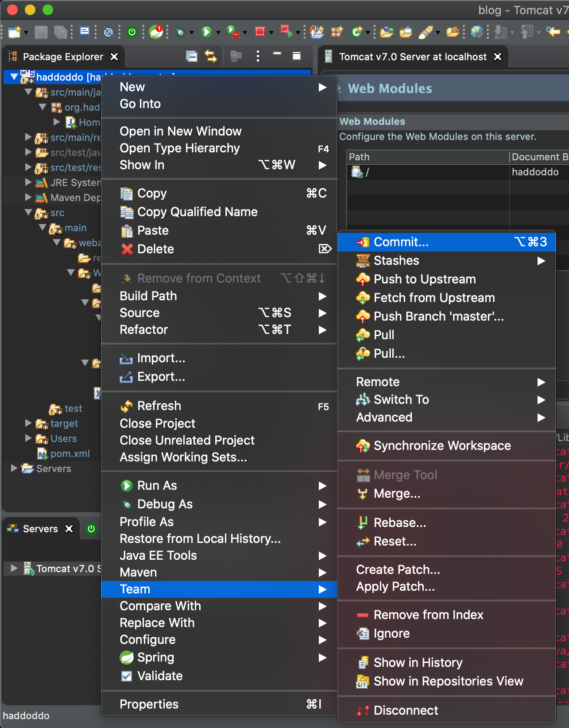The height and width of the screenshot is (728, 569).
Task: Collapse the src folder node
Action: point(28,213)
